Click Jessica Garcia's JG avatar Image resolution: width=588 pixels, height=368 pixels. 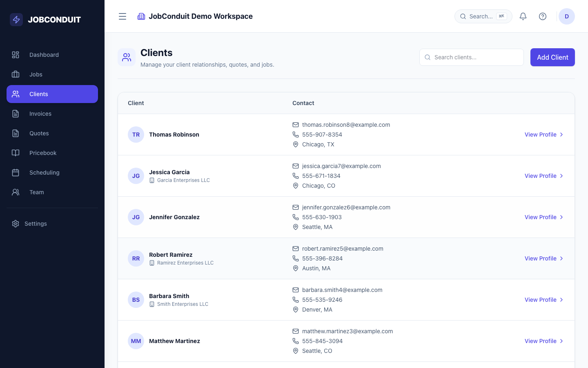coord(136,176)
